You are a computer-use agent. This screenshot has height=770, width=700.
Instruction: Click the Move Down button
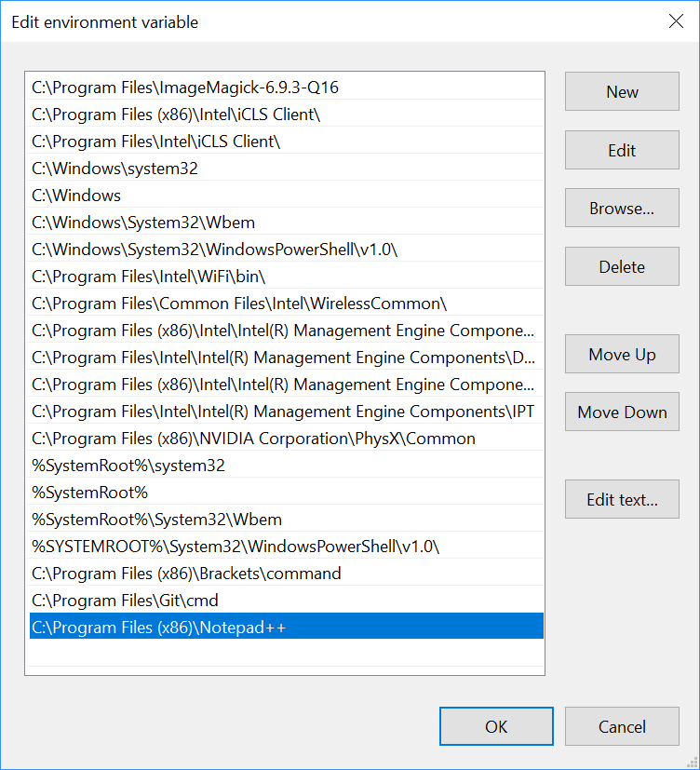coord(622,412)
